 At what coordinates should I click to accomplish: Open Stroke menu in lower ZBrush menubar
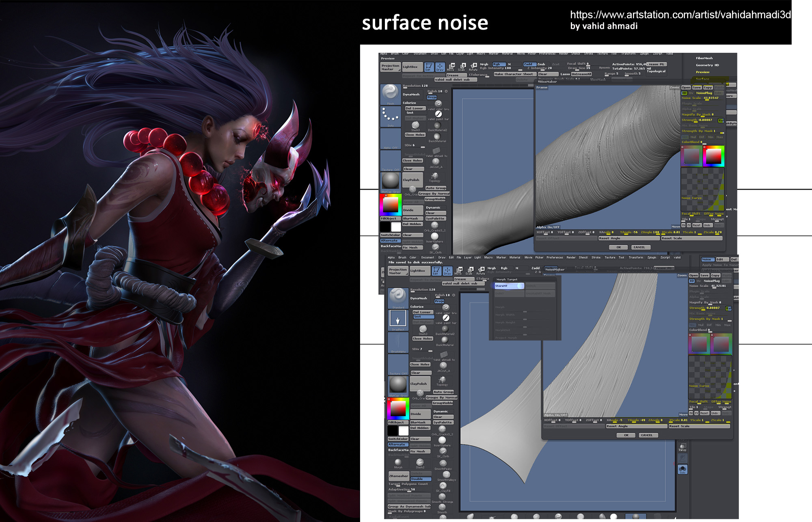coord(596,257)
